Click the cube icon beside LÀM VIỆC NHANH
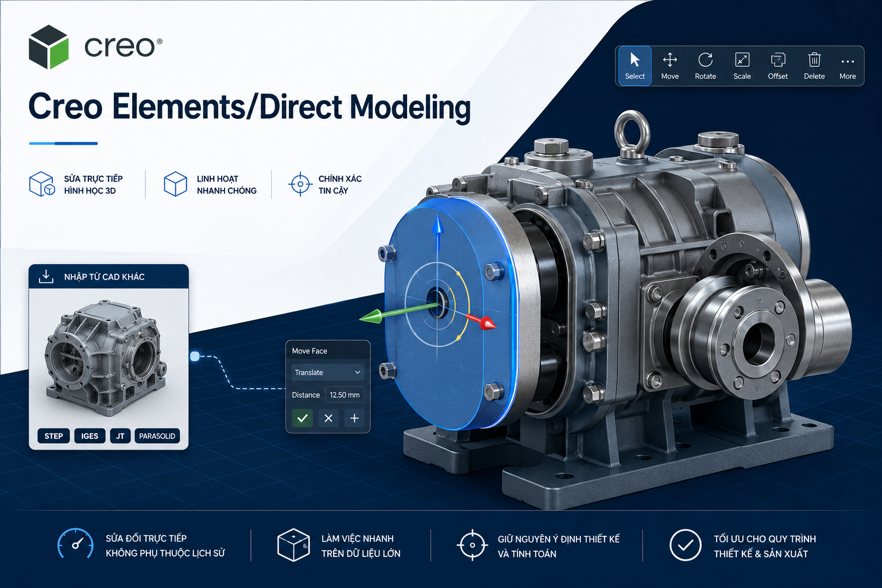 (293, 544)
